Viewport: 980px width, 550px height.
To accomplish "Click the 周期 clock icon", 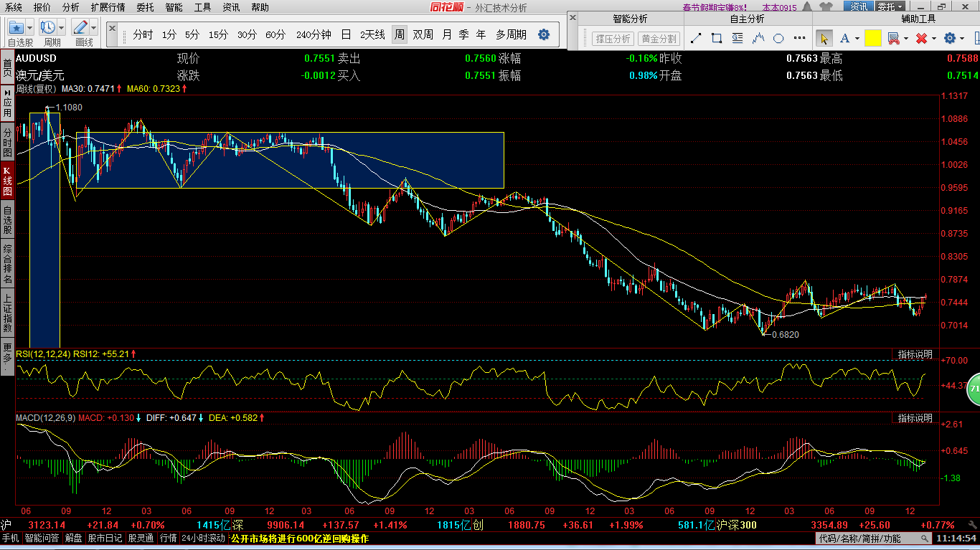I will (x=48, y=27).
